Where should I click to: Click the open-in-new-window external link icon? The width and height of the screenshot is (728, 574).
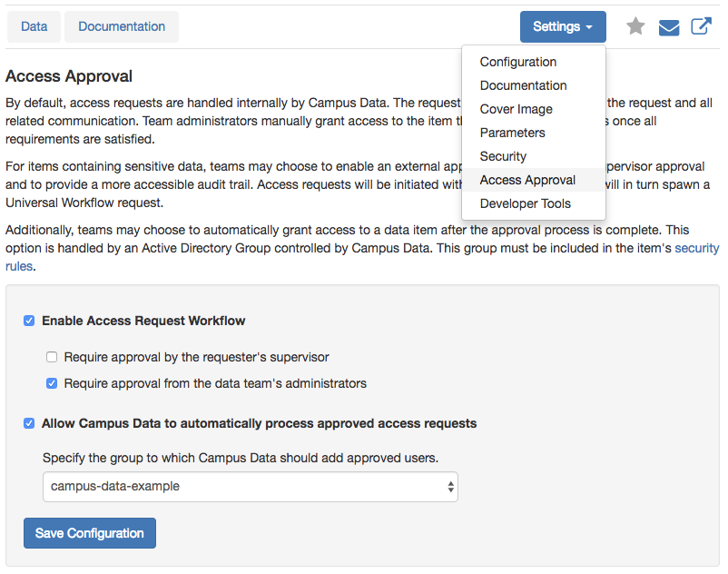(701, 26)
